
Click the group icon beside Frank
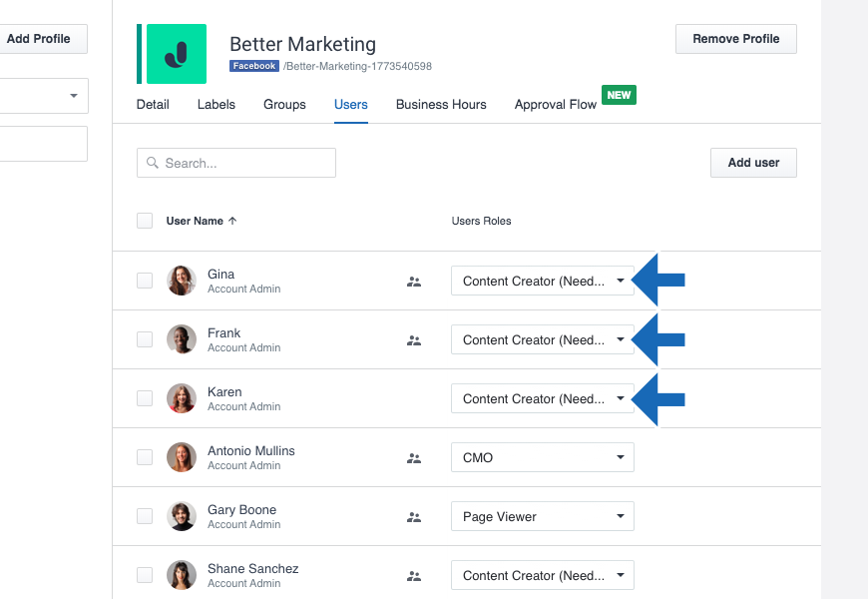[414, 340]
